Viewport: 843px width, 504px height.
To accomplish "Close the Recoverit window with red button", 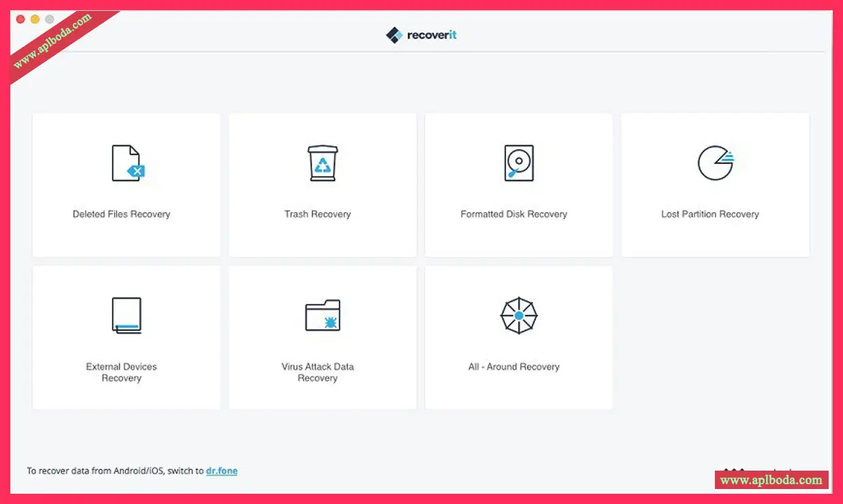I will (x=20, y=19).
